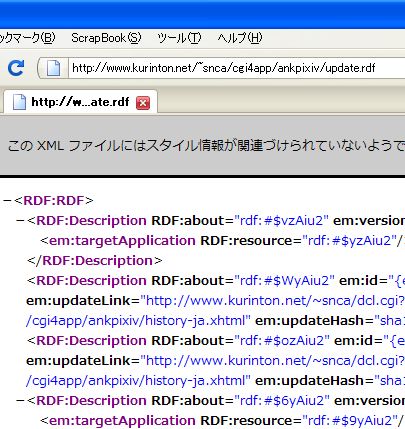Select the http://w...ate.rdf tab

point(80,102)
